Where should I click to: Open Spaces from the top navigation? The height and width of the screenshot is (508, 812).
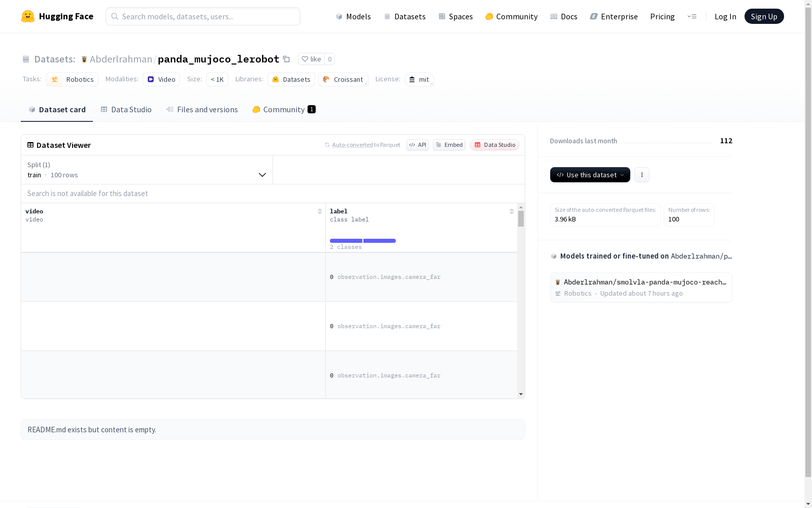point(456,16)
